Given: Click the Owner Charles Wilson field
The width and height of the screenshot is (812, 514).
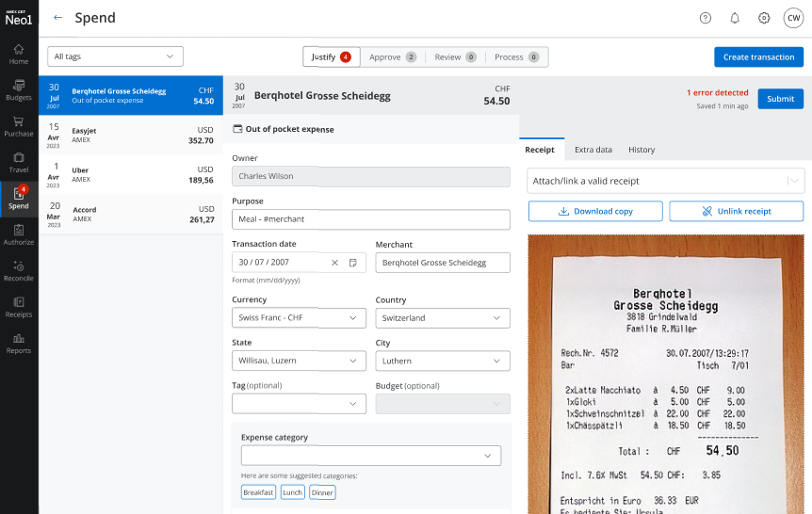Looking at the screenshot, I should click(371, 176).
